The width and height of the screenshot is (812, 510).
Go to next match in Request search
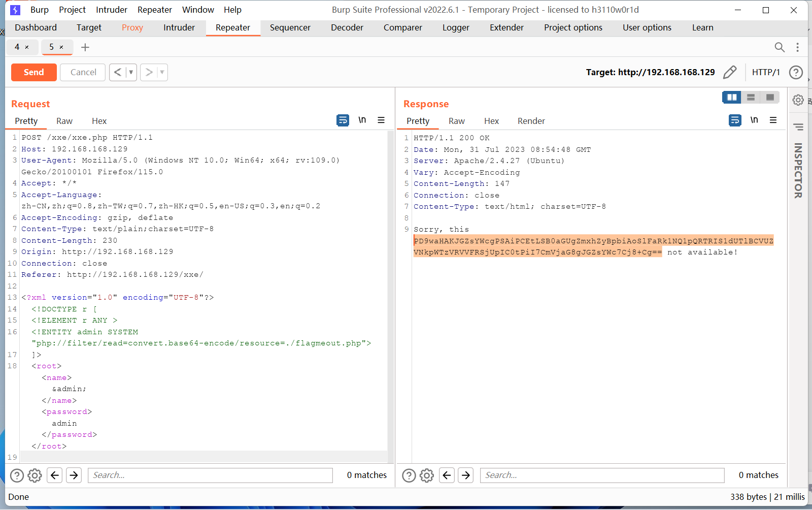(x=74, y=475)
